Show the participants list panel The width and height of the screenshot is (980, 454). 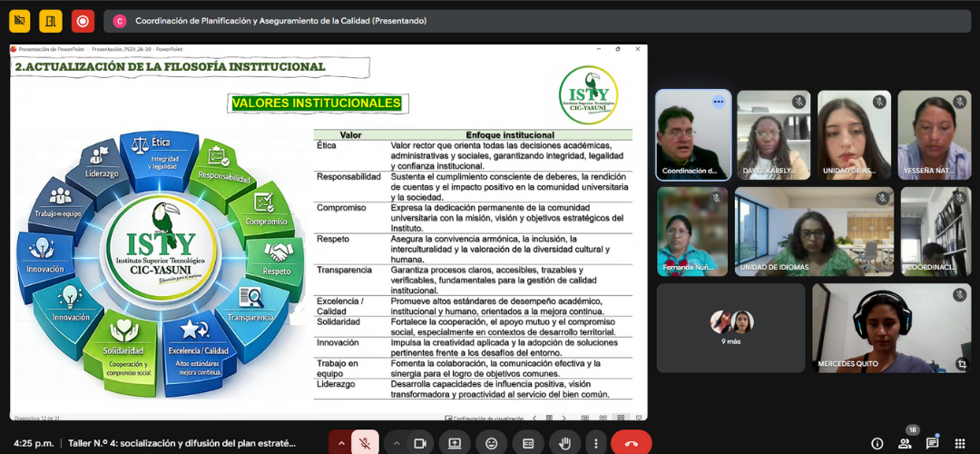click(905, 443)
